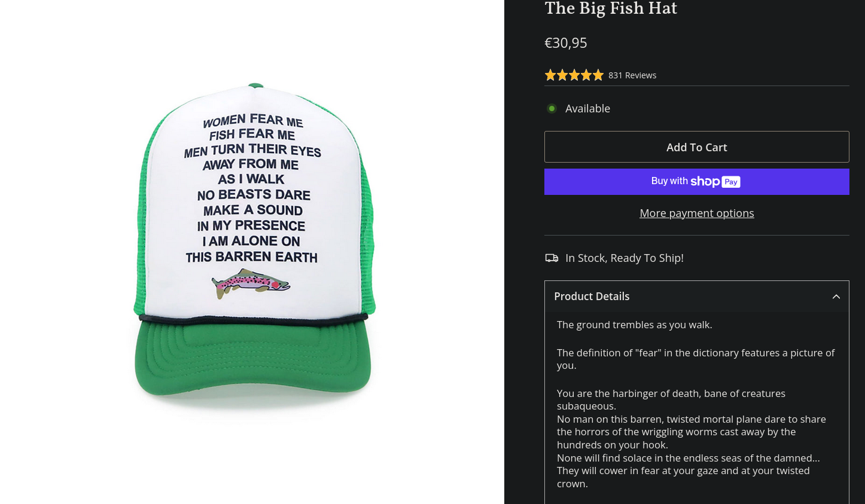Click the Shop Pay logo

point(715,181)
